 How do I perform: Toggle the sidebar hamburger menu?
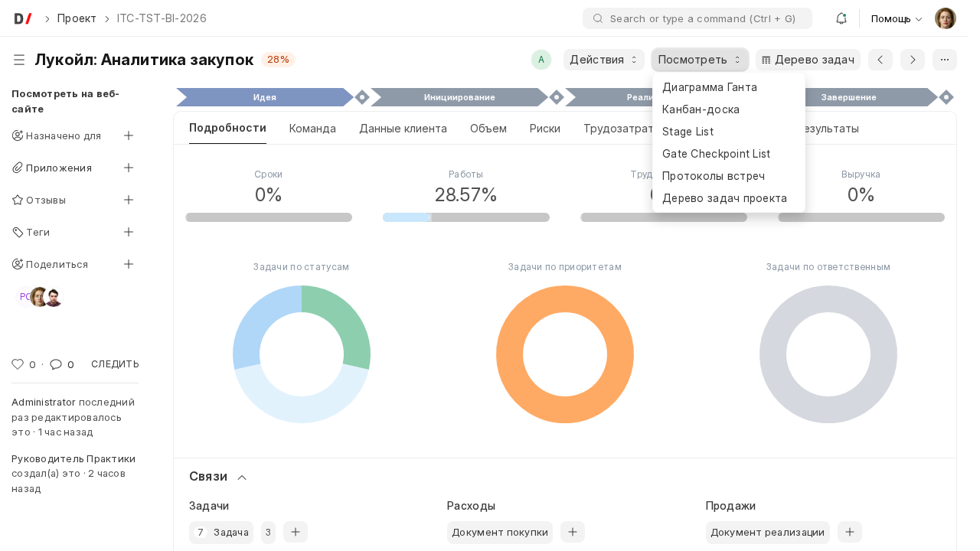point(19,60)
